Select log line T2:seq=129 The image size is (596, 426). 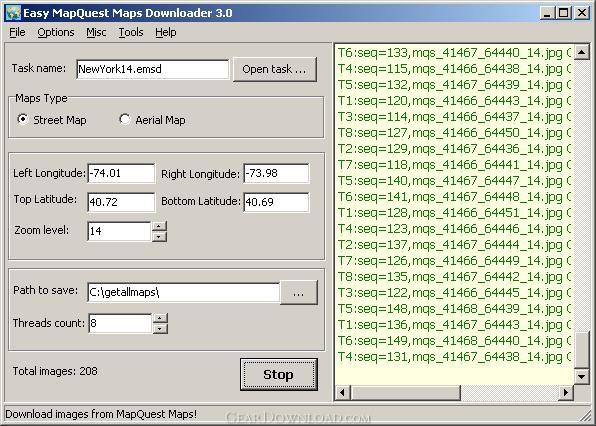coord(455,148)
